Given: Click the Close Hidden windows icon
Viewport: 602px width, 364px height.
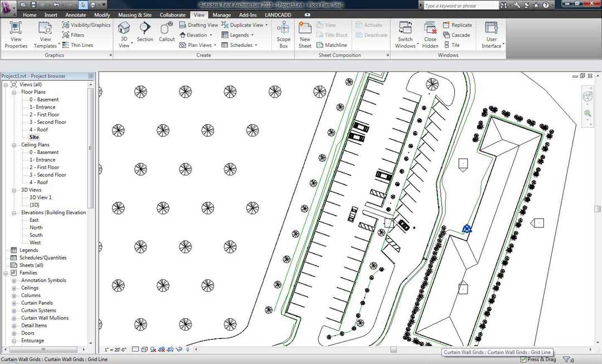Looking at the screenshot, I should [430, 35].
